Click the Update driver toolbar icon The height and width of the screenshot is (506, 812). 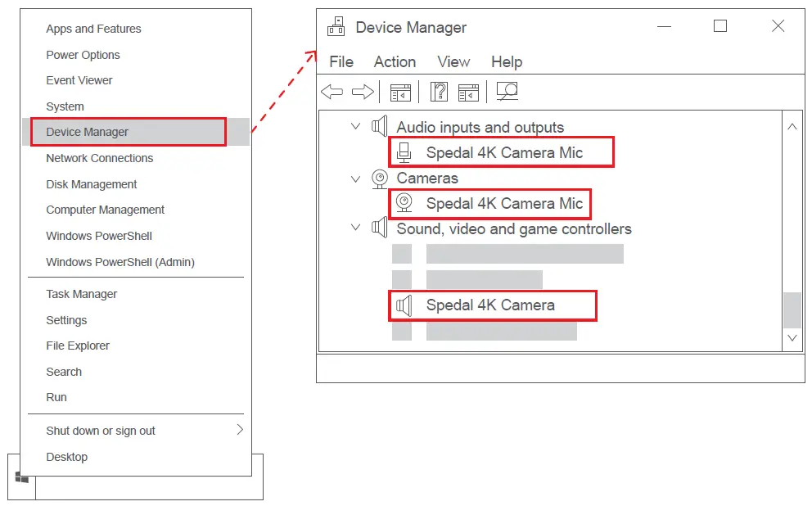pyautogui.click(x=468, y=93)
